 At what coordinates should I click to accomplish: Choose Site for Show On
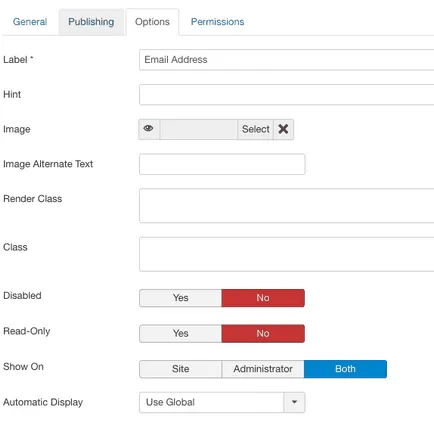(x=180, y=369)
